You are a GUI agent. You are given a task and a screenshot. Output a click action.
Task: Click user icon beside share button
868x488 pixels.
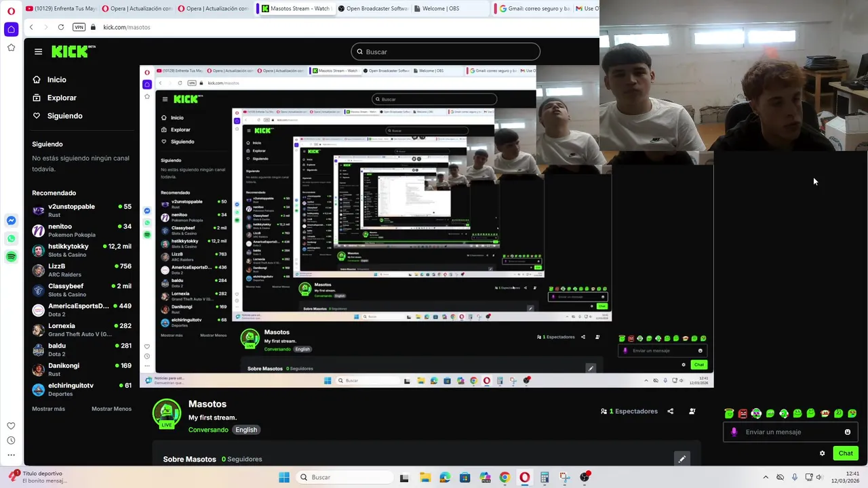pos(692,411)
